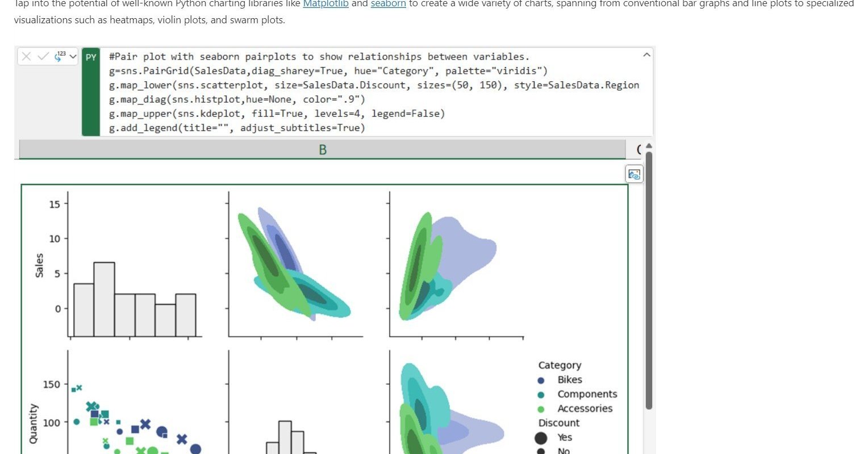Click the Quantity scatter plot
Screen dimensions: 868x454
click(135, 402)
